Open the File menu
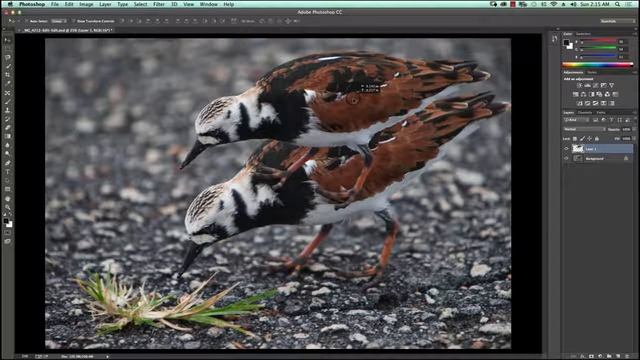The height and width of the screenshot is (360, 640). 55,4
